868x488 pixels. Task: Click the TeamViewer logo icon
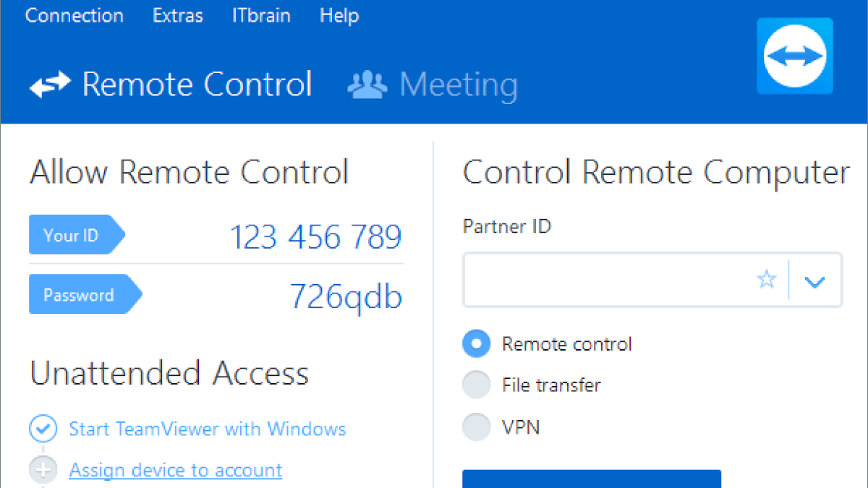click(795, 56)
